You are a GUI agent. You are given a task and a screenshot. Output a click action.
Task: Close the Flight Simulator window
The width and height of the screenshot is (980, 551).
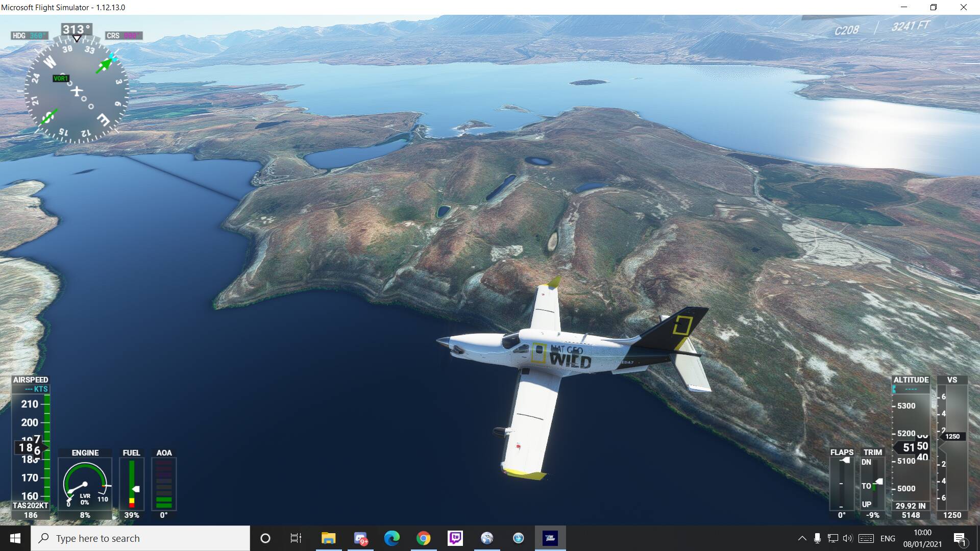(964, 7)
